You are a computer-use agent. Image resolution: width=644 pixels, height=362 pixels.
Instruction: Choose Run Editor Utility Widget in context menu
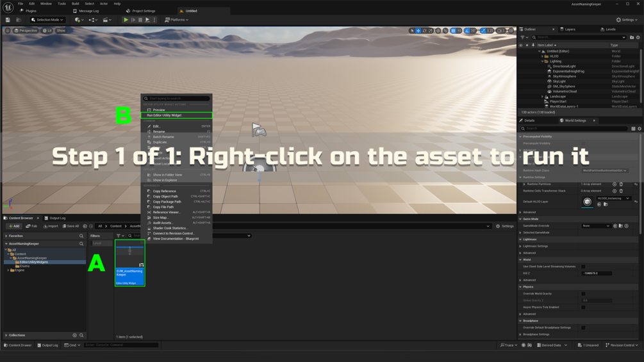[177, 115]
